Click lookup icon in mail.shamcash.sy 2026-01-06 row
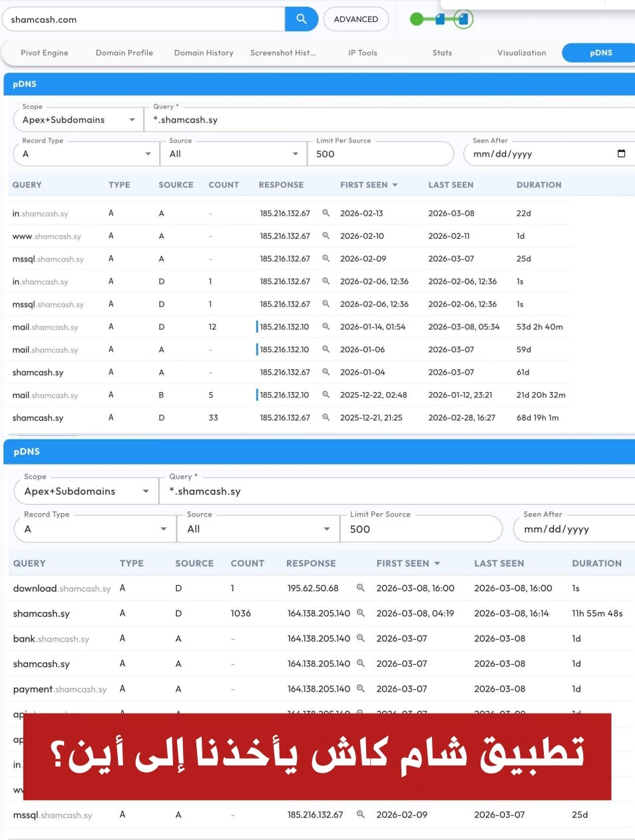The width and height of the screenshot is (635, 840). coord(326,349)
